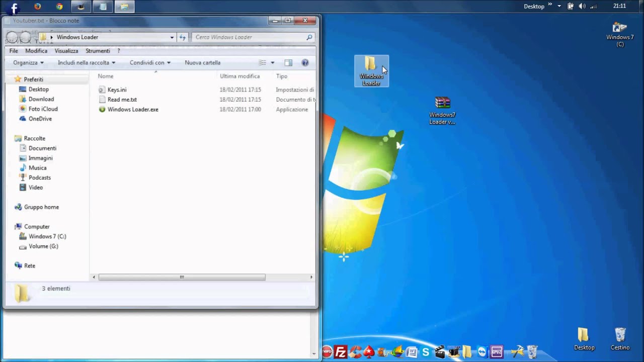
Task: Open Skype from the bottom dock
Action: [426, 351]
